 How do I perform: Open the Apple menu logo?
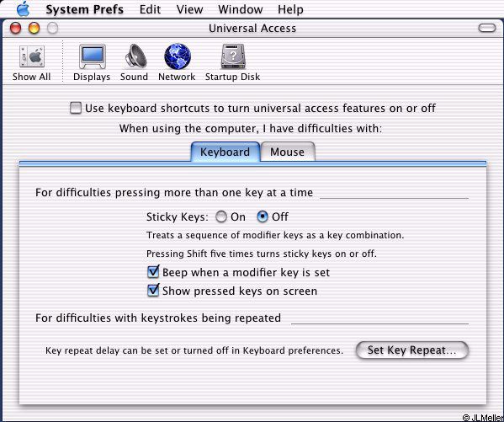(24, 8)
